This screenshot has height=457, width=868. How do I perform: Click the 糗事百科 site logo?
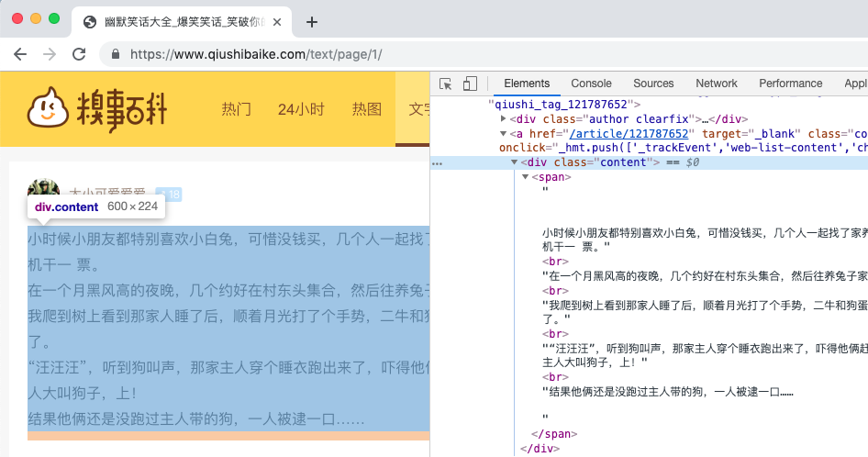(x=97, y=109)
